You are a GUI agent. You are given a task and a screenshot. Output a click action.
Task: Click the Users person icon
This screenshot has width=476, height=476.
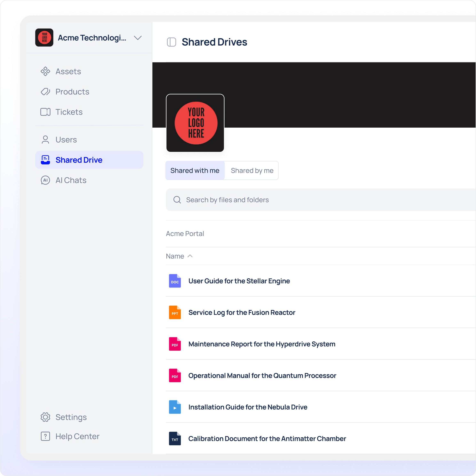tap(45, 140)
